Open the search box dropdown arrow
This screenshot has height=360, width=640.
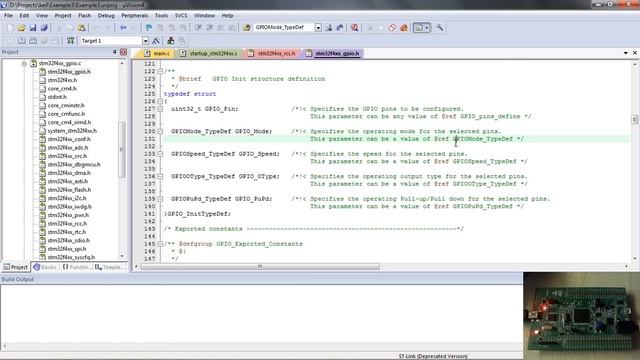[318, 28]
